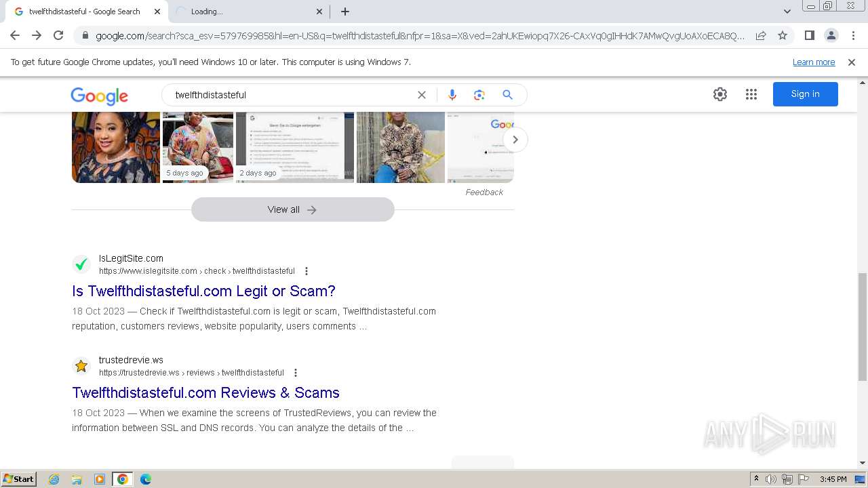This screenshot has height=488, width=868.
Task: View site information lock icon
Action: click(x=84, y=35)
